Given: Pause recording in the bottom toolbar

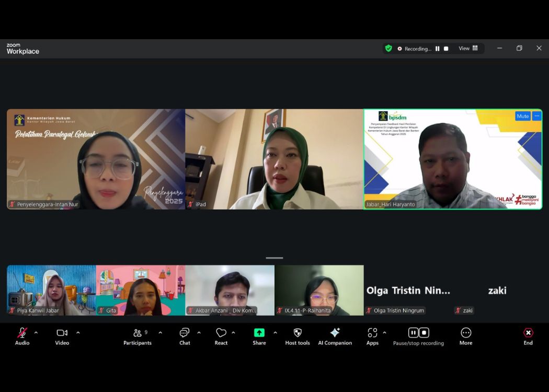Looking at the screenshot, I should click(x=413, y=332).
